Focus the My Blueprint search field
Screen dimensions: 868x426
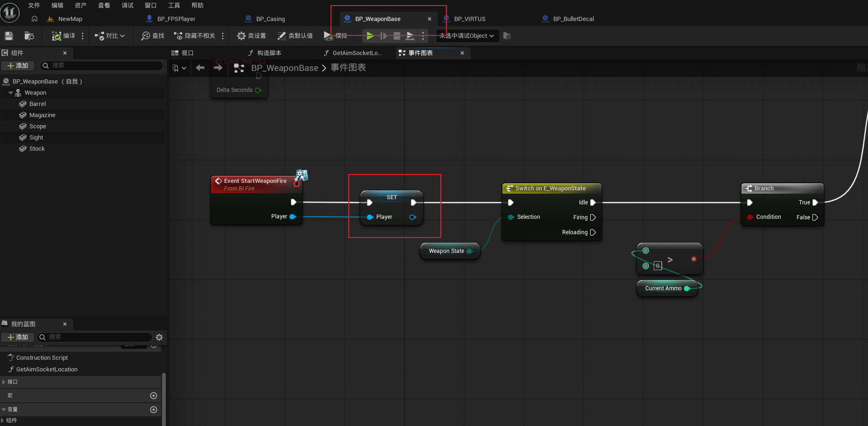(x=95, y=337)
